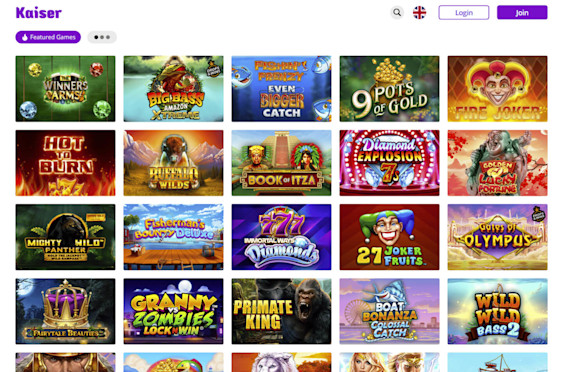
Task: Open 27 Joker Fruits game
Action: 390,237
